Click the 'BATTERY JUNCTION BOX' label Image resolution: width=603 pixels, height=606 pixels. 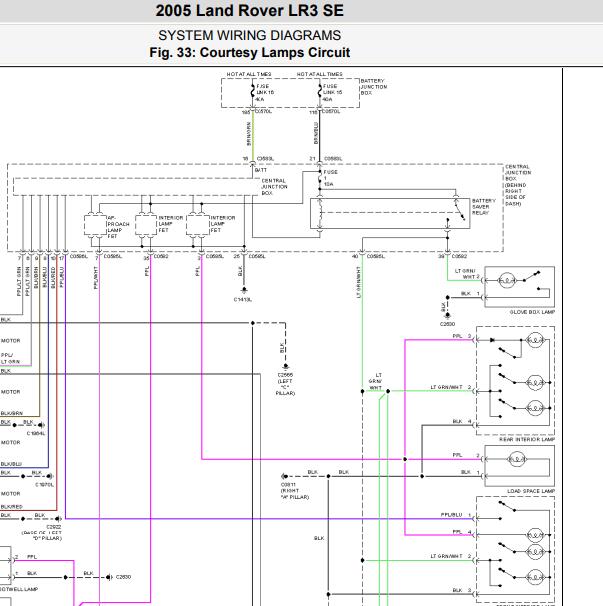[x=373, y=87]
